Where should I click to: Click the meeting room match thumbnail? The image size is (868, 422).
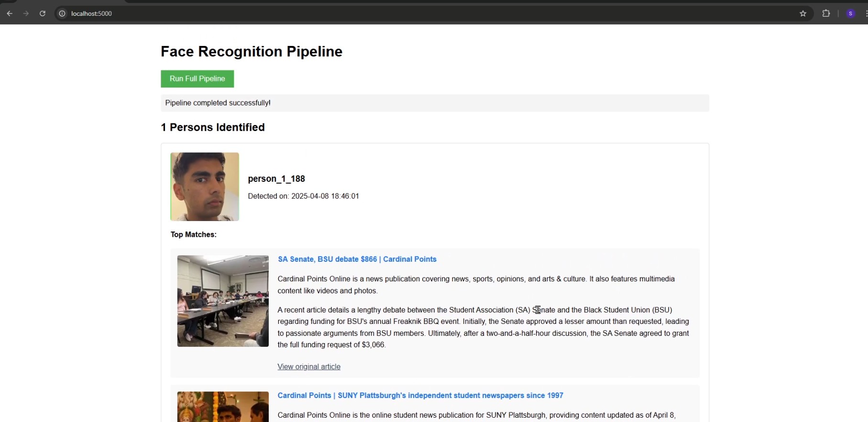223,301
